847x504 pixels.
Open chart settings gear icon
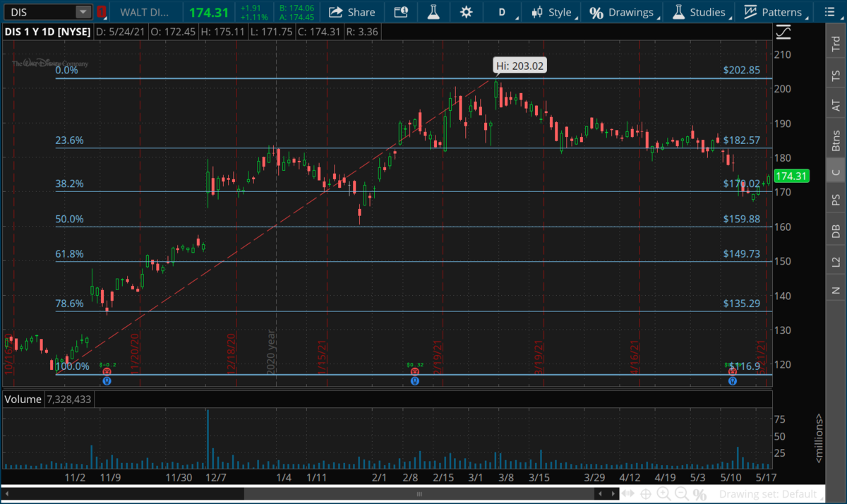click(x=466, y=12)
